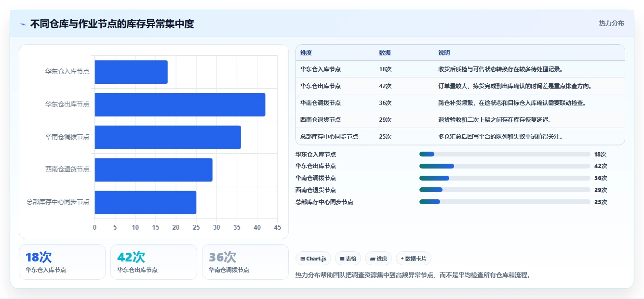Viewport: 644px width, 299px height.
Task: Click the 25次 value in the table
Action: 386,137
